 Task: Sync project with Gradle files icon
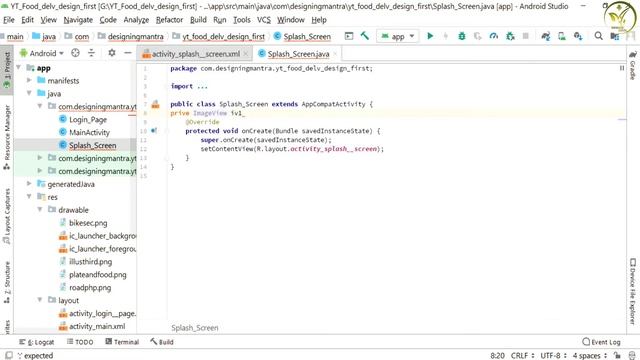click(x=546, y=36)
